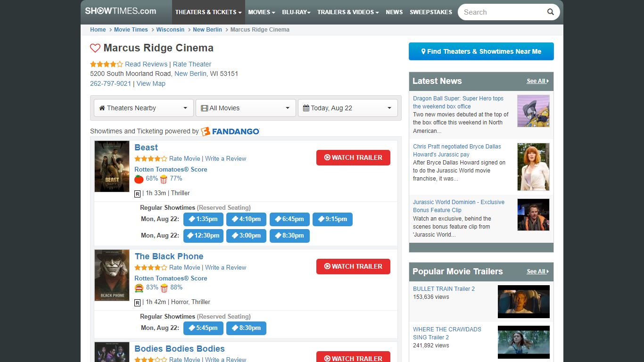Viewport: 644px width, 362px height.
Task: Open Beast movie poster thumbnail
Action: pos(112,166)
